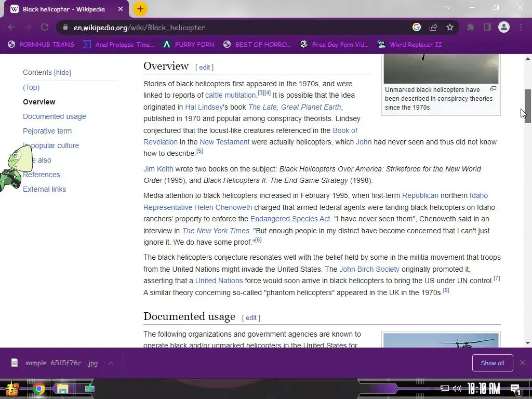Open the Windows Start button

pyautogui.click(x=11, y=389)
